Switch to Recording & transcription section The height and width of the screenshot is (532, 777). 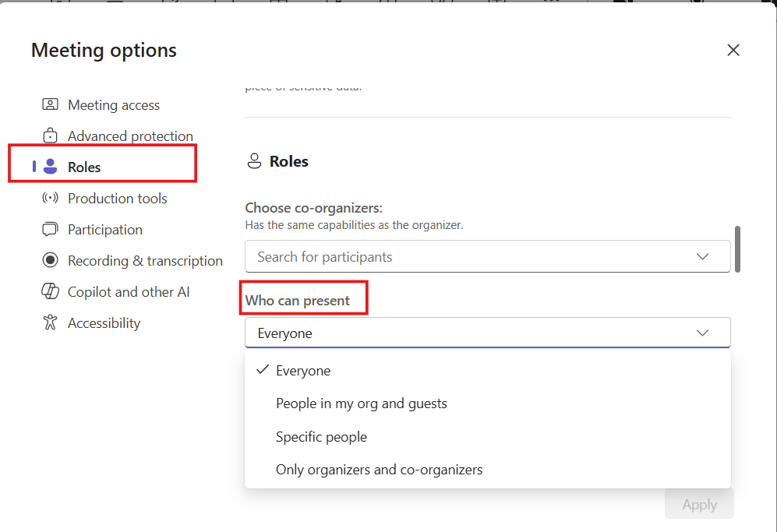pos(145,261)
